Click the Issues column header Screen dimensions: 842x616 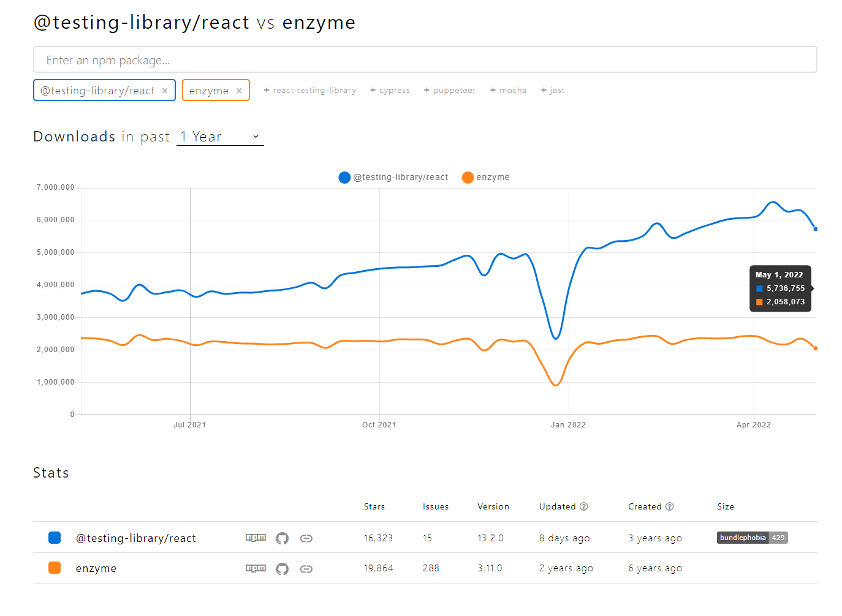[436, 506]
